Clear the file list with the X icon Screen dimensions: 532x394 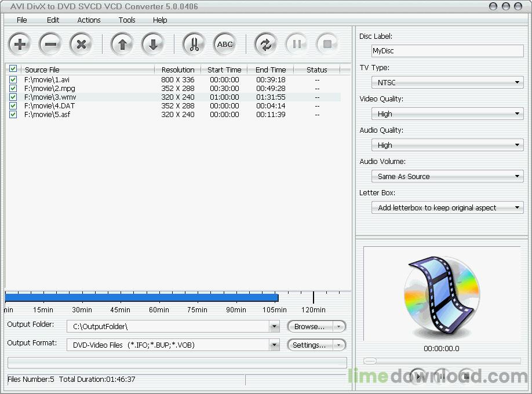point(80,43)
